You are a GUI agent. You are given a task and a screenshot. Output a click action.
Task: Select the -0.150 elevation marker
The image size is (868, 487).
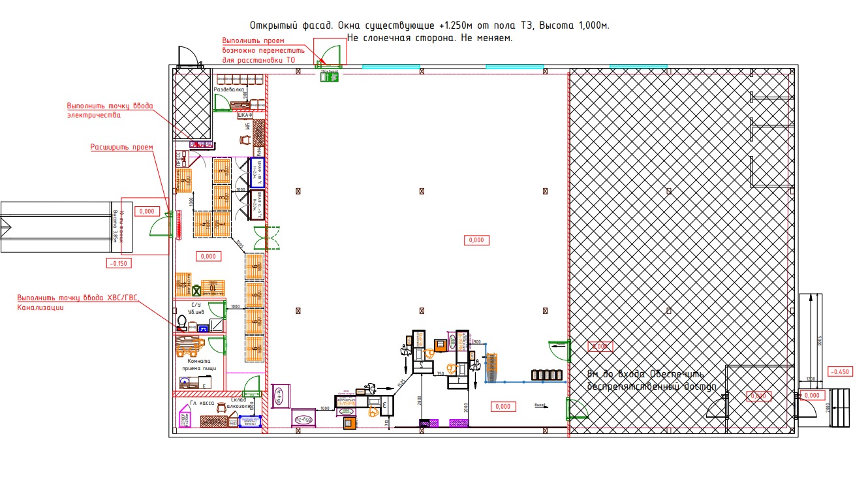(x=119, y=263)
